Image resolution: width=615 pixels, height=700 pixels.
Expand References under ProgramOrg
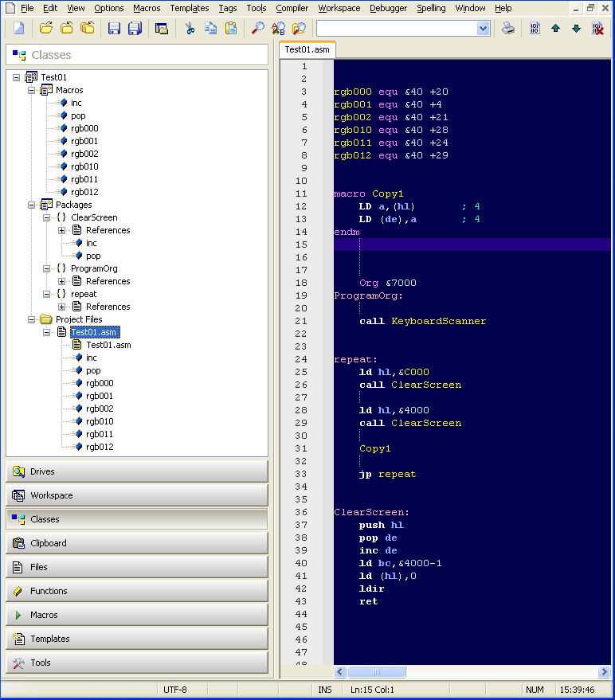pos(61,281)
